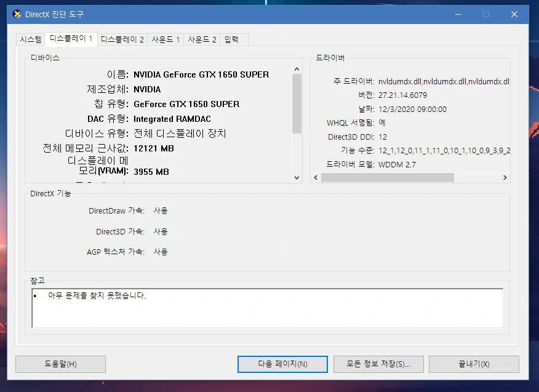Open the 입력 tab
This screenshot has height=392, width=539.
point(233,39)
